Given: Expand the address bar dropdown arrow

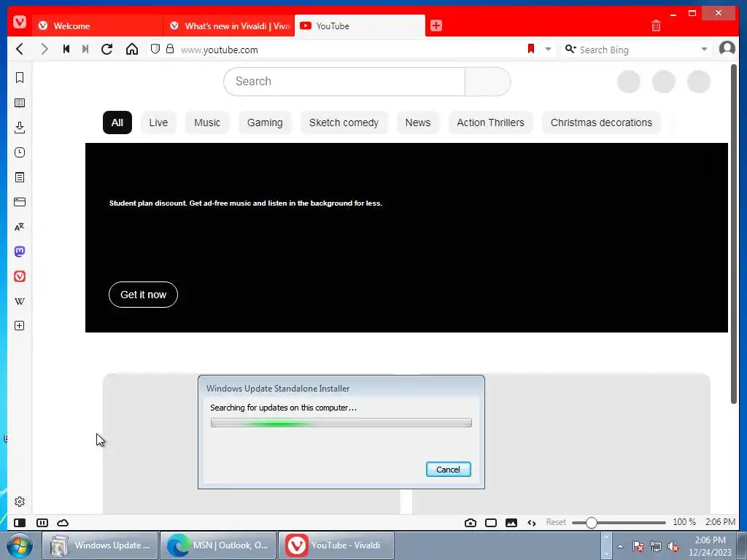Looking at the screenshot, I should tap(548, 49).
